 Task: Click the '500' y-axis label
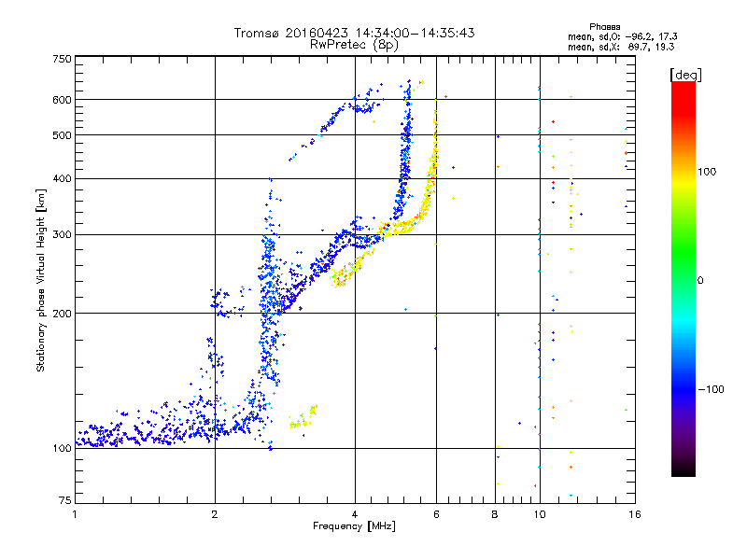[x=62, y=135]
